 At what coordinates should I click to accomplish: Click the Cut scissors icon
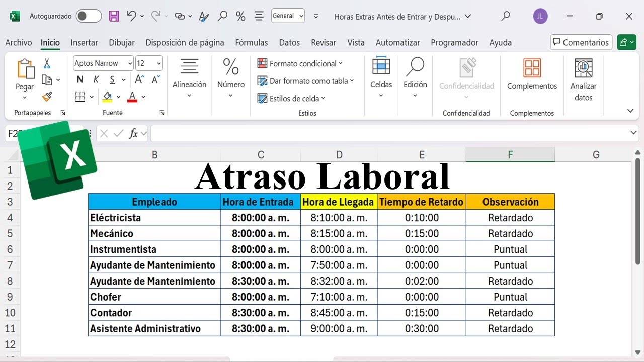tap(47, 63)
